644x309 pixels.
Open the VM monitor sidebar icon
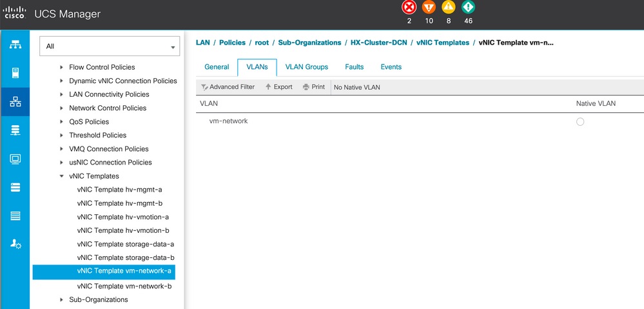[x=15, y=159]
